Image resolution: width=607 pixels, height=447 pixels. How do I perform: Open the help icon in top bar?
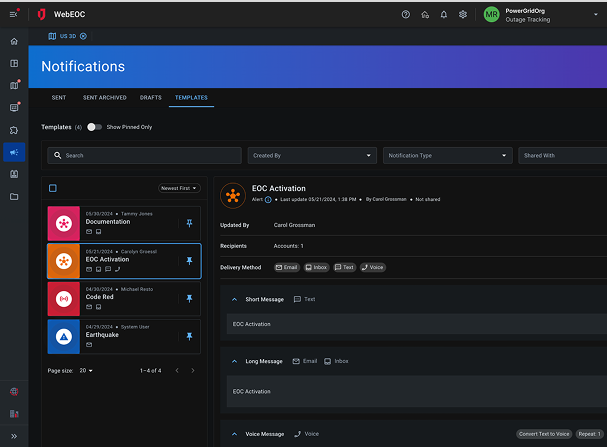pyautogui.click(x=405, y=15)
